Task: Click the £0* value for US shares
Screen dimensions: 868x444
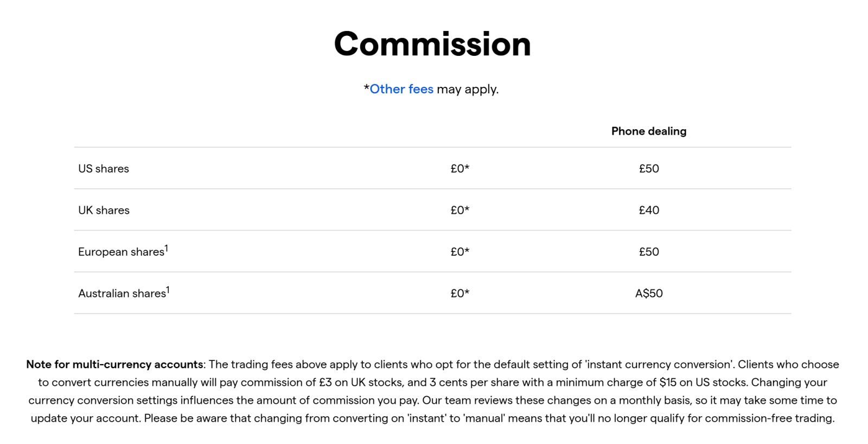Action: [459, 169]
